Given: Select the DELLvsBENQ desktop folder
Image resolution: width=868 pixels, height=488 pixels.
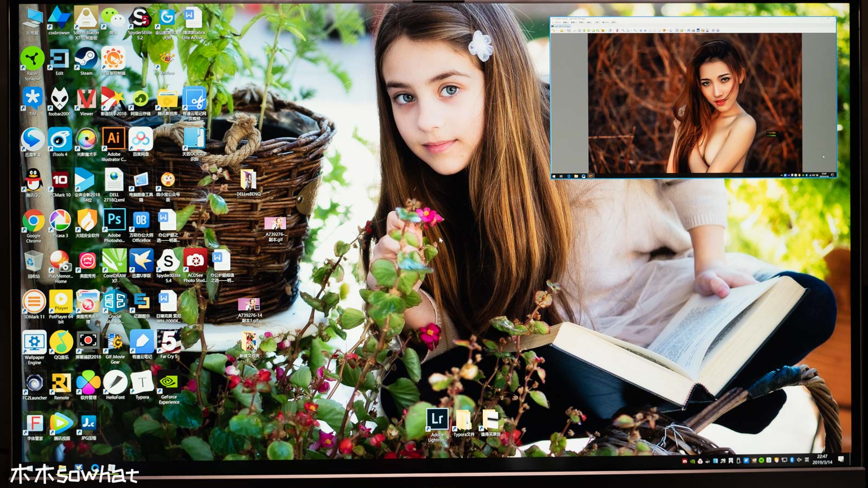Looking at the screenshot, I should point(248,183).
